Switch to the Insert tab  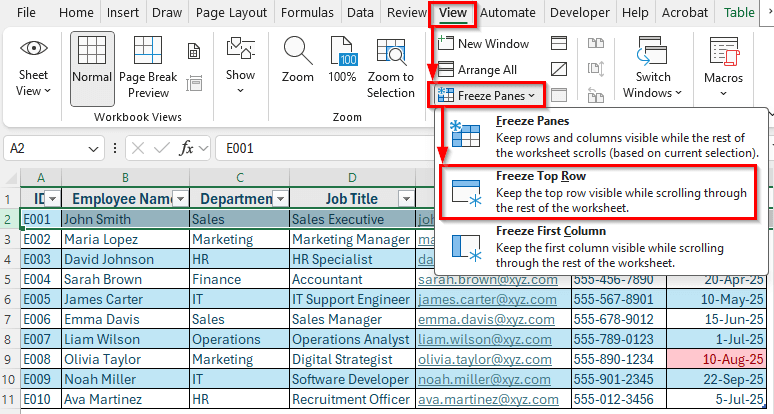click(123, 12)
